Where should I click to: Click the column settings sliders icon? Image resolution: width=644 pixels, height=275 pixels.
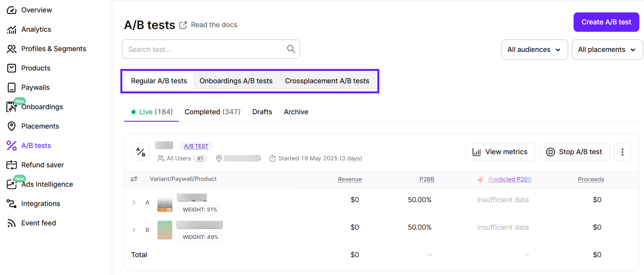[x=134, y=179]
